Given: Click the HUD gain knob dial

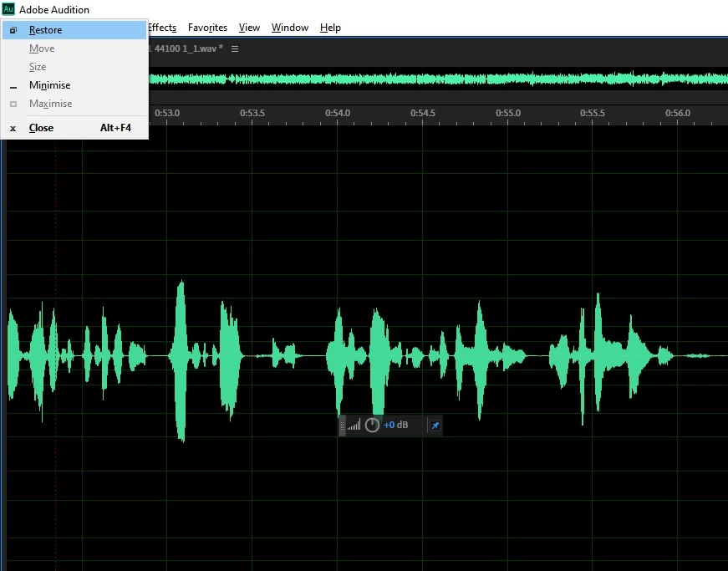Looking at the screenshot, I should click(x=372, y=425).
